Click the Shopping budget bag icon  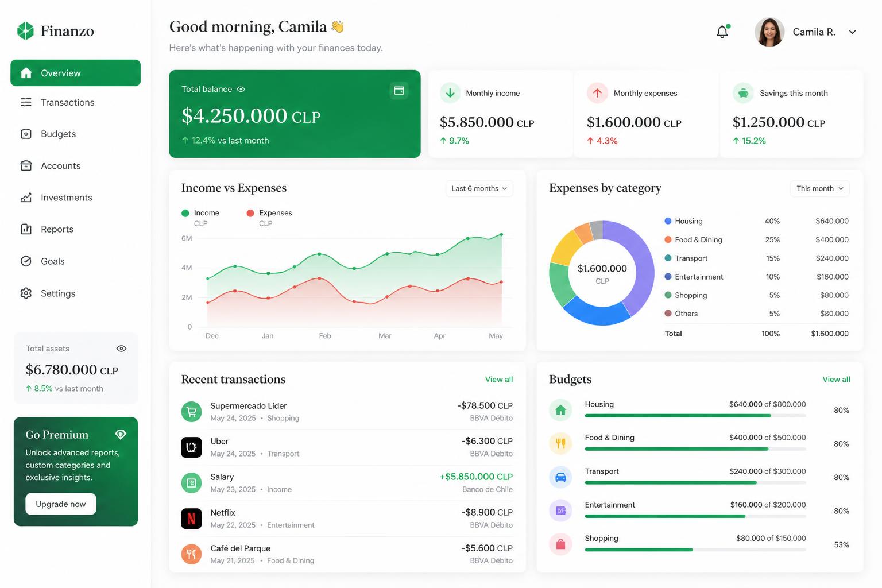[560, 544]
